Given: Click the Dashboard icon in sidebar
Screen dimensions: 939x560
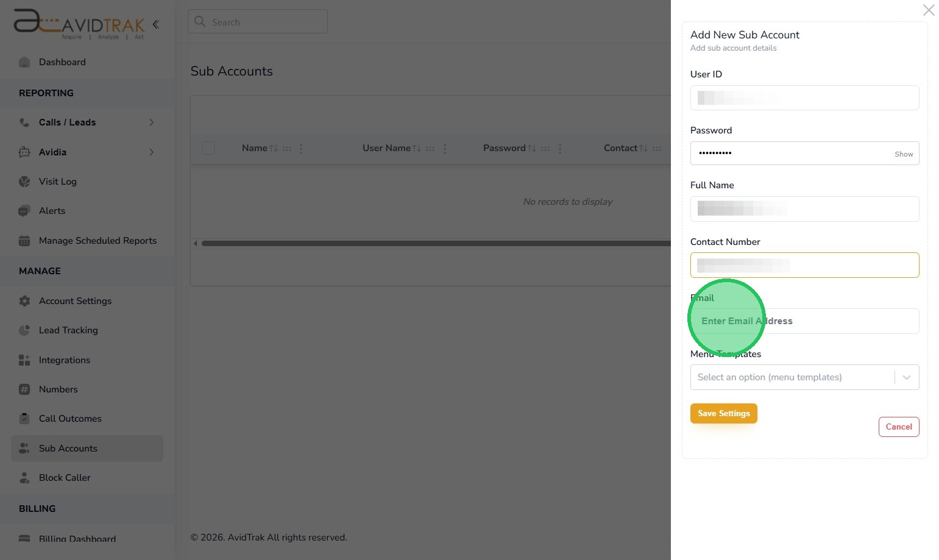Looking at the screenshot, I should (24, 62).
